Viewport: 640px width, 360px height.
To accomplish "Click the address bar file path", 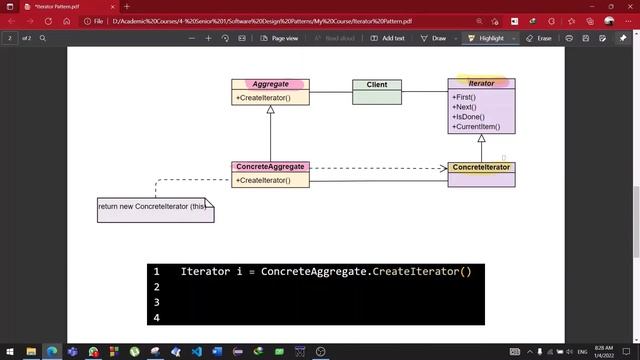I will coord(262,21).
